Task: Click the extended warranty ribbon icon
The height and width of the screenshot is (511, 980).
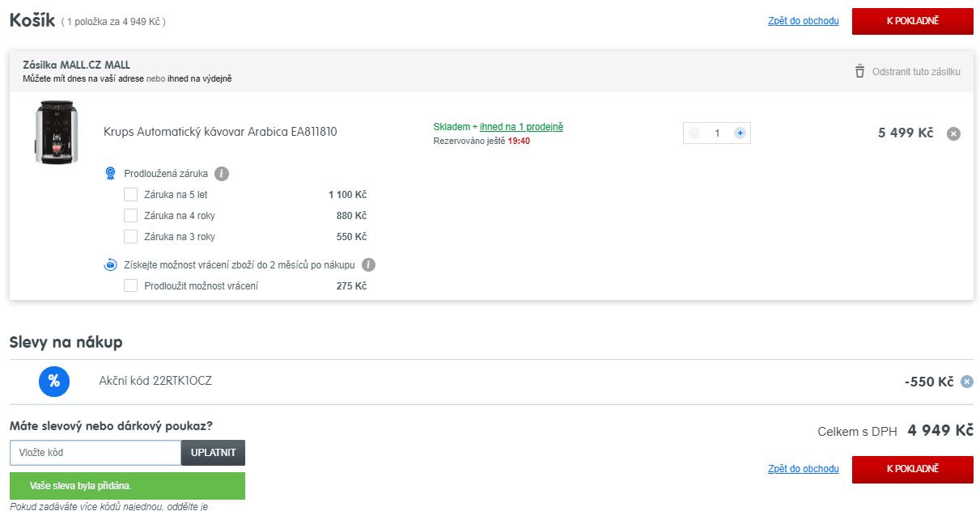Action: coord(111,173)
